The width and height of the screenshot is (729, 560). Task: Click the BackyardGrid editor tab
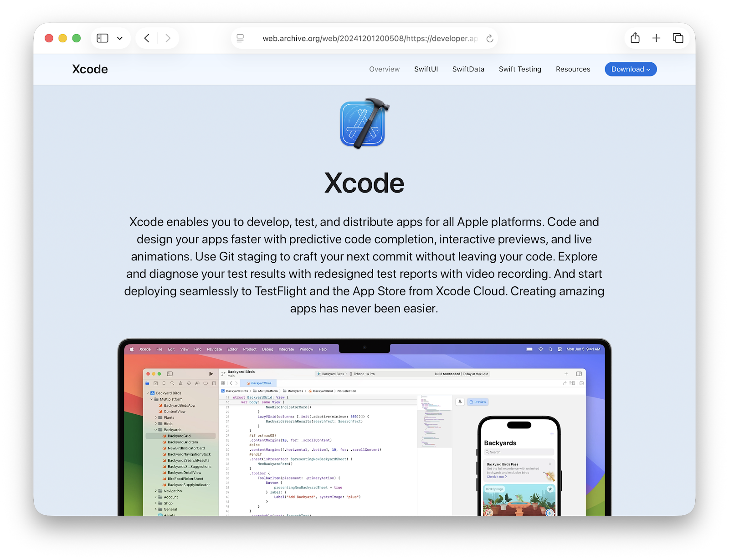click(258, 383)
